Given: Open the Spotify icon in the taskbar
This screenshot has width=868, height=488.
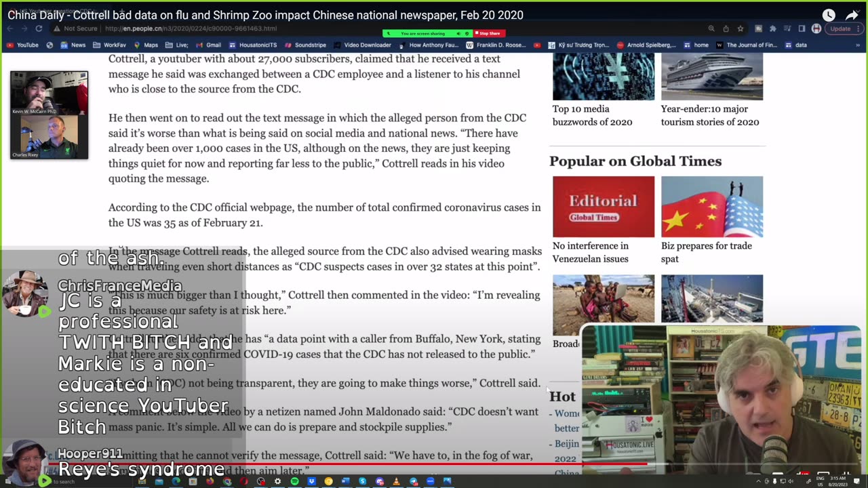Looking at the screenshot, I should 295,481.
